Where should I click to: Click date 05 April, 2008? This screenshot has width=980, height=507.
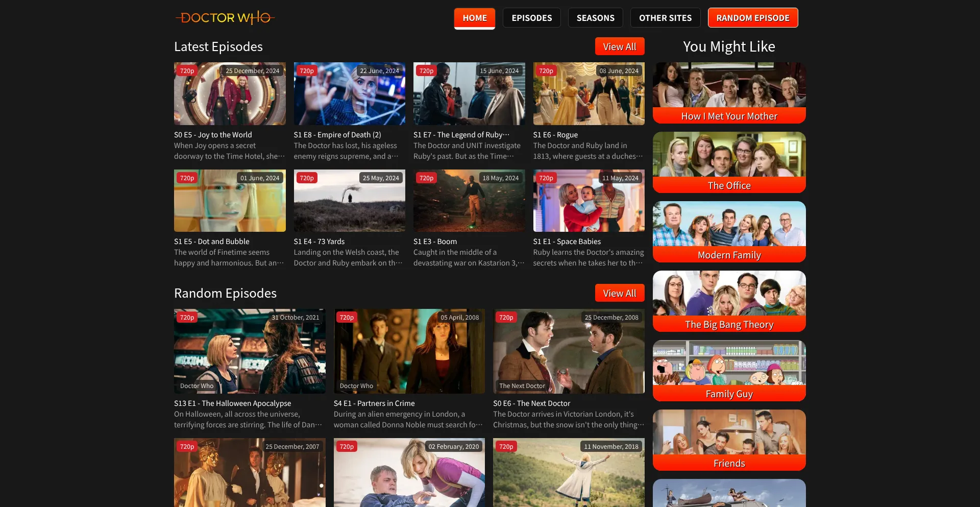[x=460, y=318]
